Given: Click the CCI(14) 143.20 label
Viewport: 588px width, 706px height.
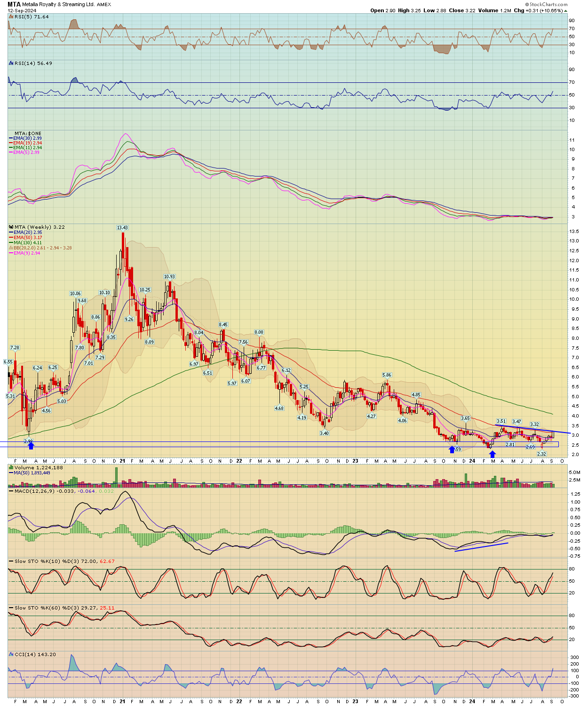Looking at the screenshot, I should [x=35, y=654].
